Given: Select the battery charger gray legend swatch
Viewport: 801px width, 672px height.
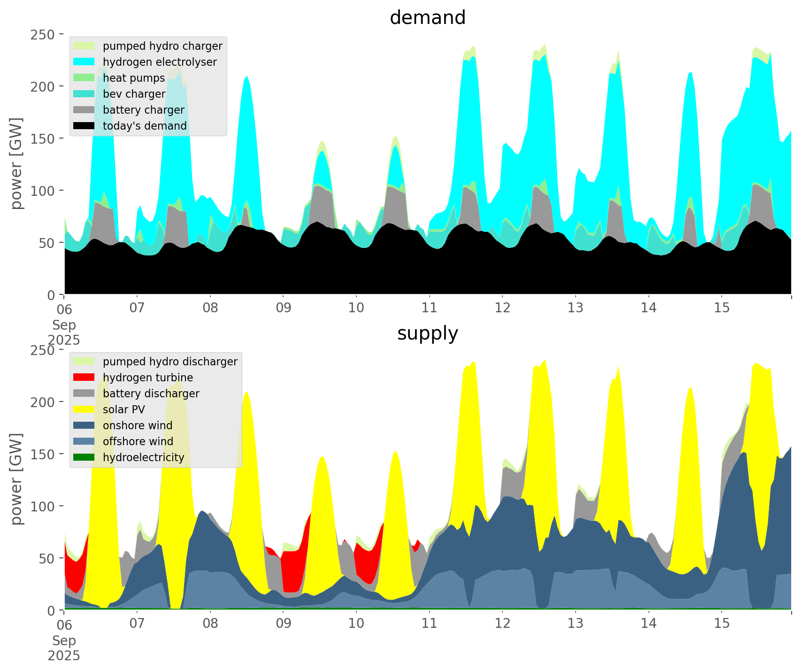Looking at the screenshot, I should pos(85,110).
